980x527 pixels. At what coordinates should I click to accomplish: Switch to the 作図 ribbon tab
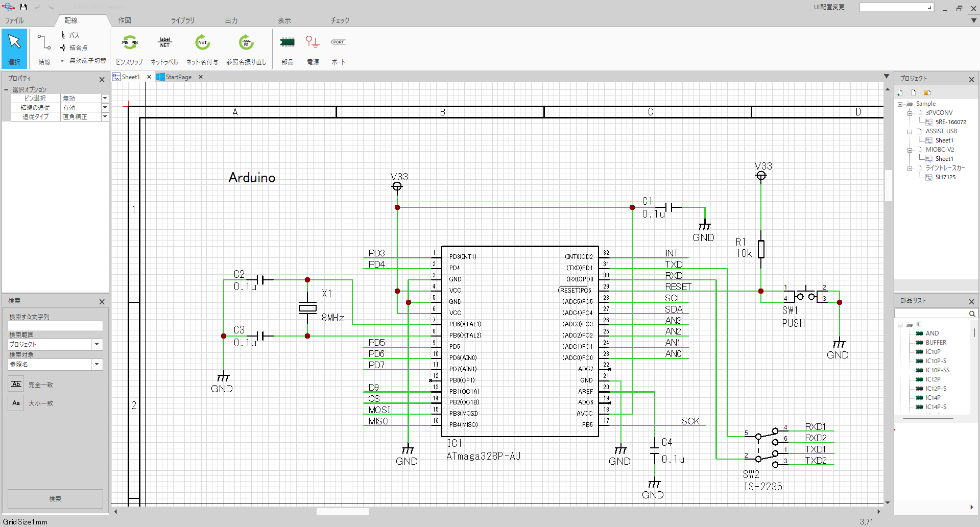tap(125, 20)
